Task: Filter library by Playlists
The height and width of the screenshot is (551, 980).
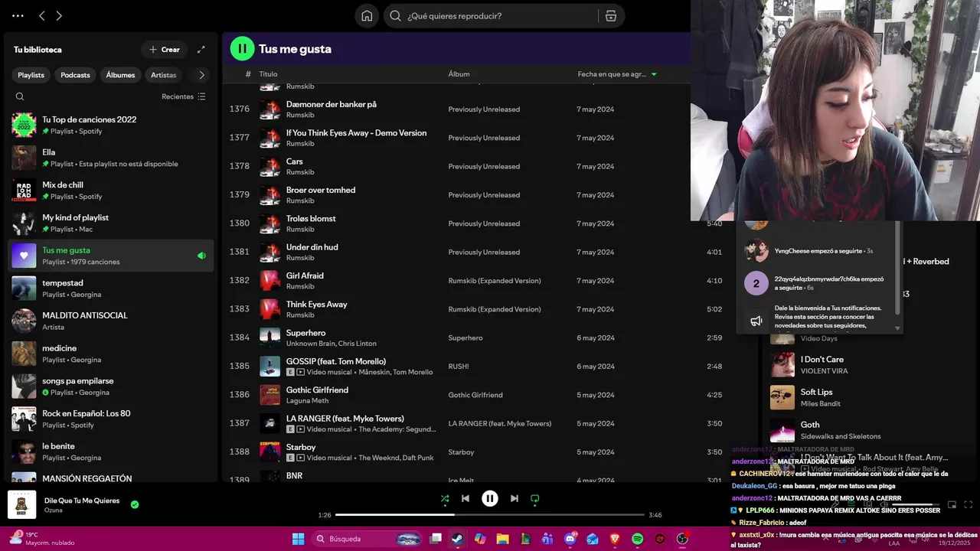Action: pos(31,75)
